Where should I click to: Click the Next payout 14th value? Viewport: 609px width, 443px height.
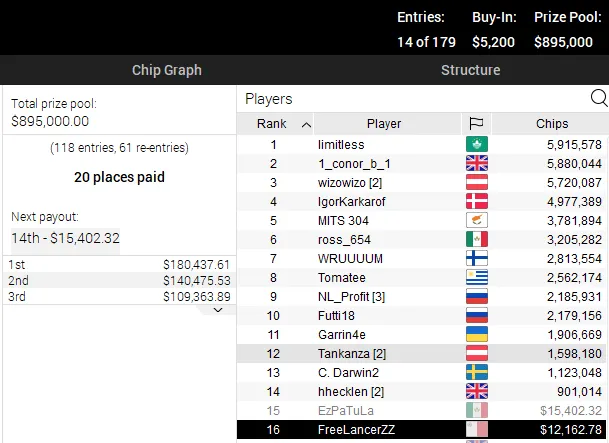point(66,239)
